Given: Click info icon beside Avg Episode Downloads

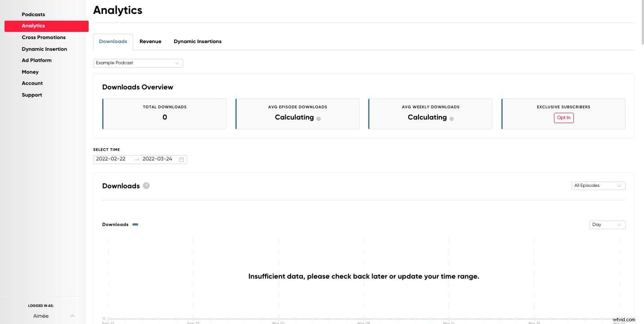Looking at the screenshot, I should tap(319, 119).
